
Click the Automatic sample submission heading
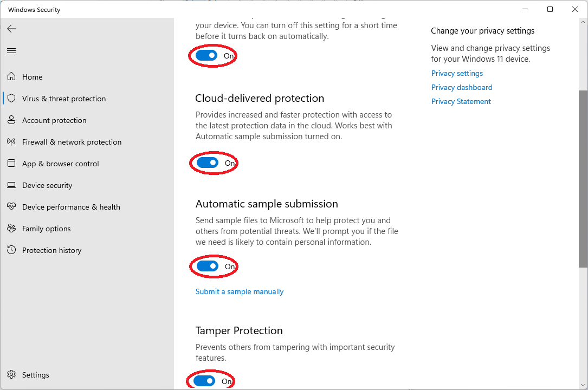(x=267, y=204)
